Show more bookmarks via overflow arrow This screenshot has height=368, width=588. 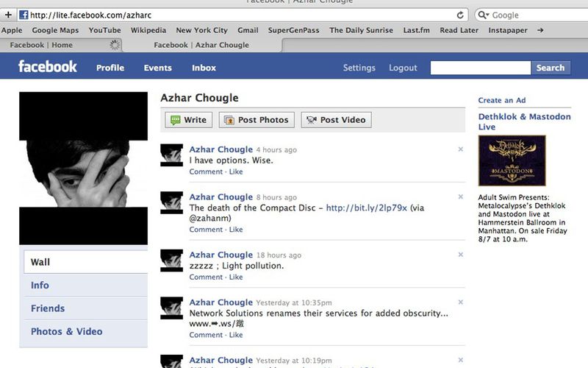click(540, 30)
